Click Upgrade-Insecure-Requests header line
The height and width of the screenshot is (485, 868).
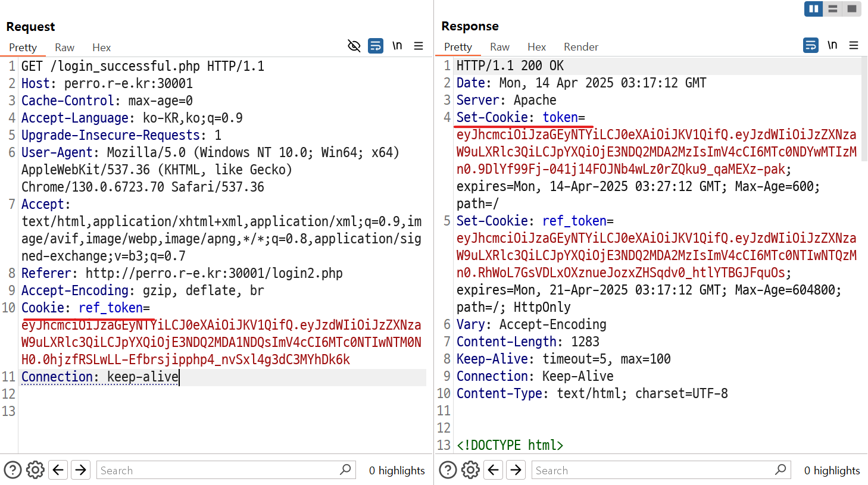[x=121, y=135]
